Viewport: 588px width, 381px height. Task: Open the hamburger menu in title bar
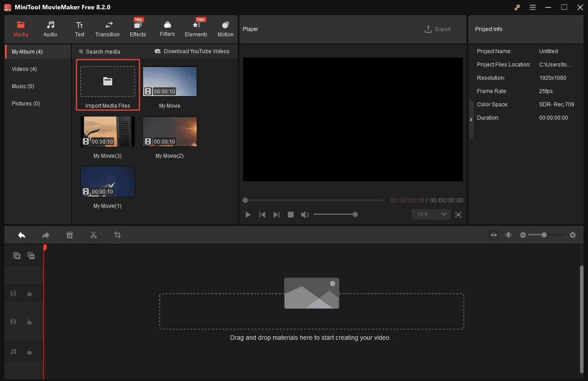click(533, 7)
